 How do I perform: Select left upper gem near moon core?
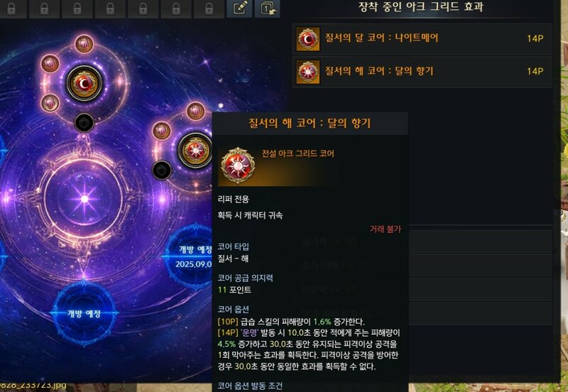50,64
